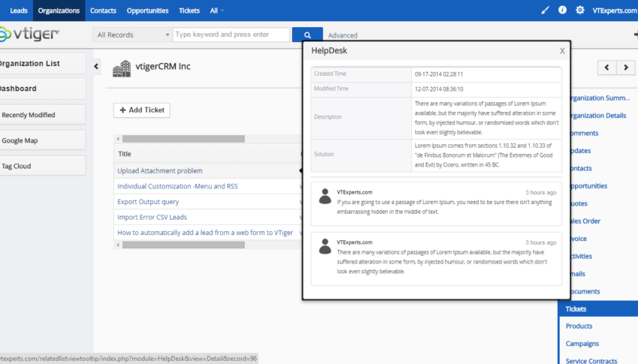
Task: Select Documents in right panel
Action: [x=584, y=291]
